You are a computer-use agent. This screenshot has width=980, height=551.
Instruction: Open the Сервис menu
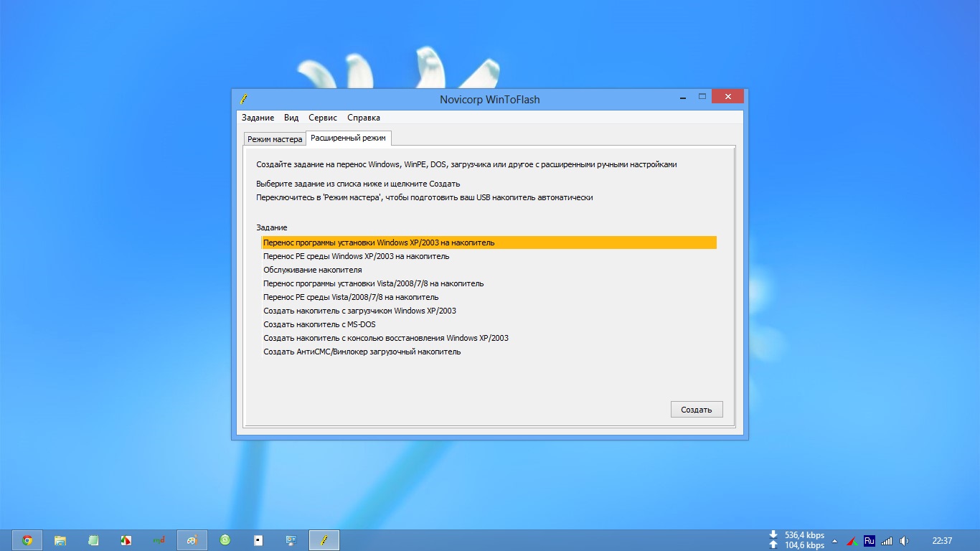tap(323, 118)
